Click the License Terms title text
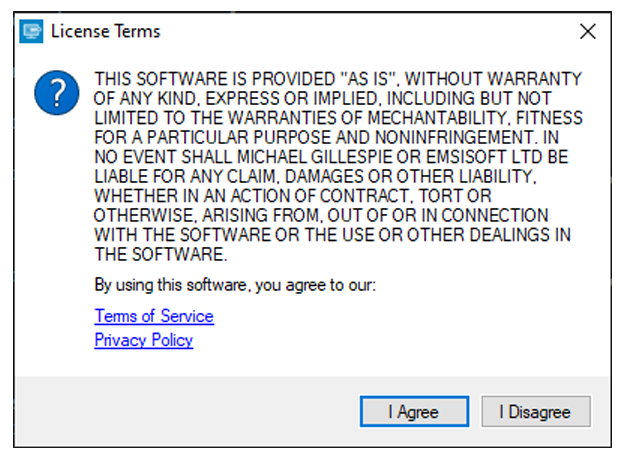The image size is (628, 463). click(x=106, y=31)
